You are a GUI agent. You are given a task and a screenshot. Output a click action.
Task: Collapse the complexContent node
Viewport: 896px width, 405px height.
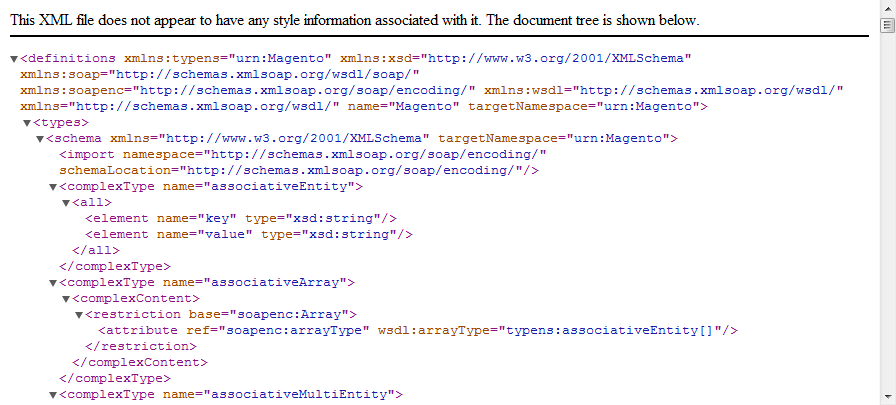coord(66,299)
